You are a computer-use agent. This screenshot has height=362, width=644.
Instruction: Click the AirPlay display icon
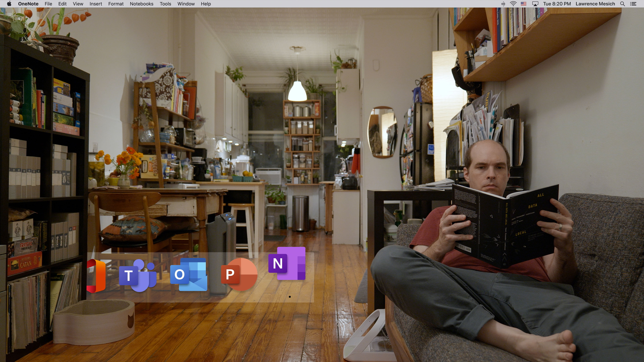[535, 4]
